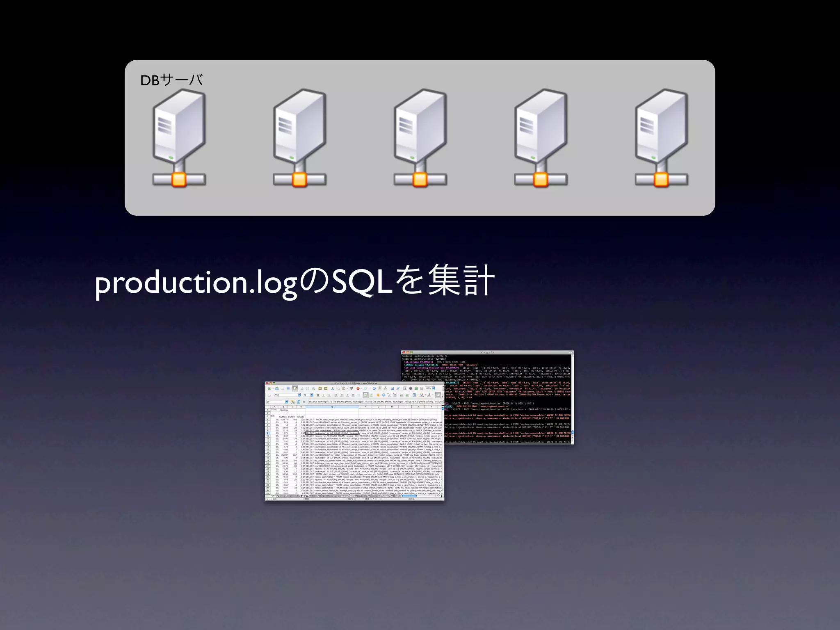
Task: Click the cell showing 7692.04
Action: (284, 410)
